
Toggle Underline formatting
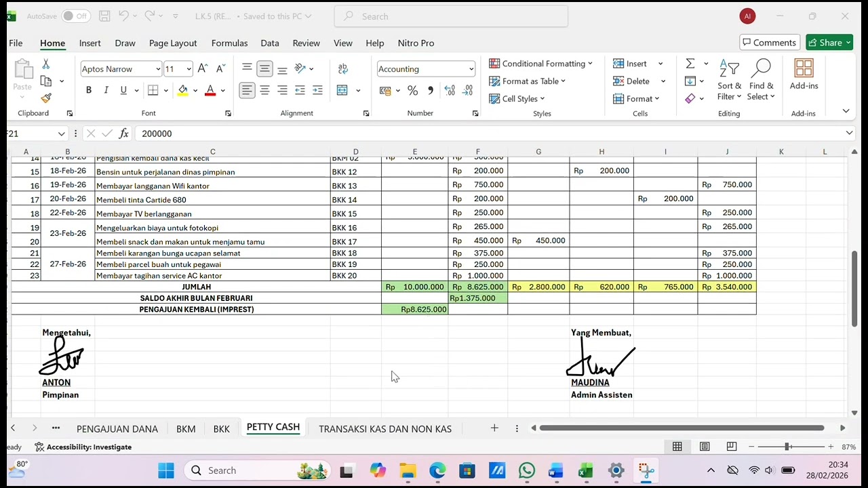coord(123,90)
